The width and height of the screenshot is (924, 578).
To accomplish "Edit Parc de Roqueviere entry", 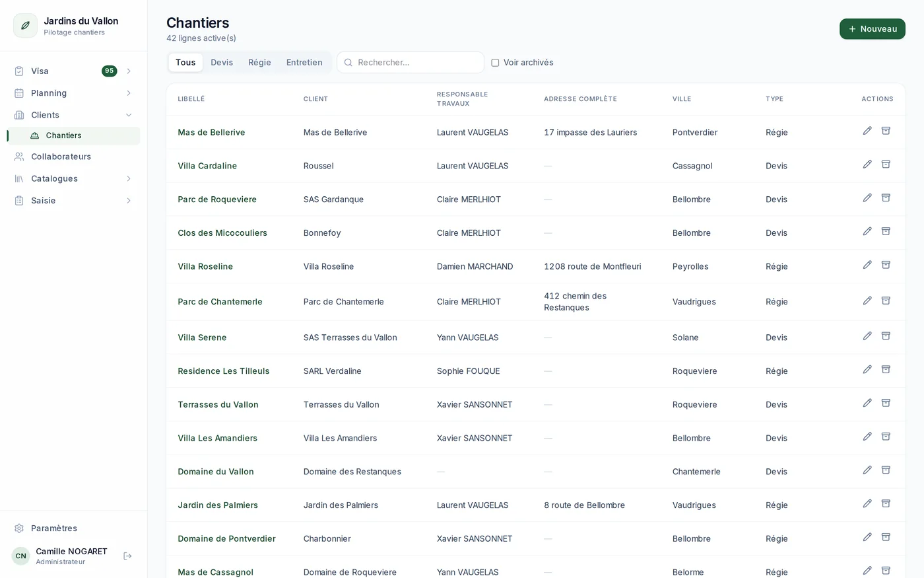I will coord(867,198).
